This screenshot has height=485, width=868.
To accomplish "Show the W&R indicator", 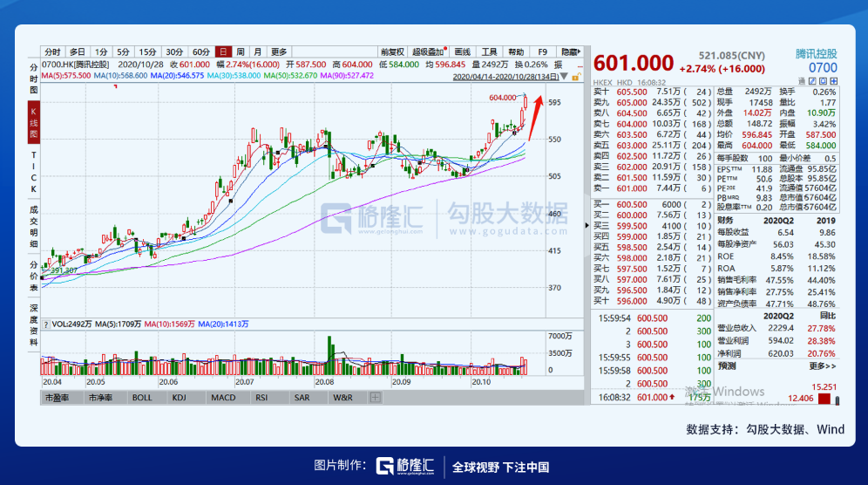I will coord(342,398).
